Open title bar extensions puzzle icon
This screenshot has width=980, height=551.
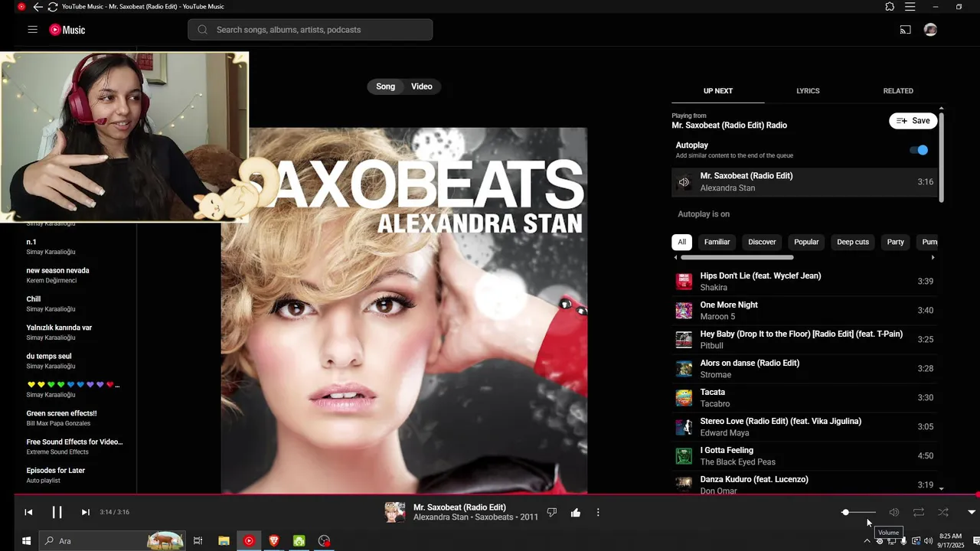pos(890,7)
